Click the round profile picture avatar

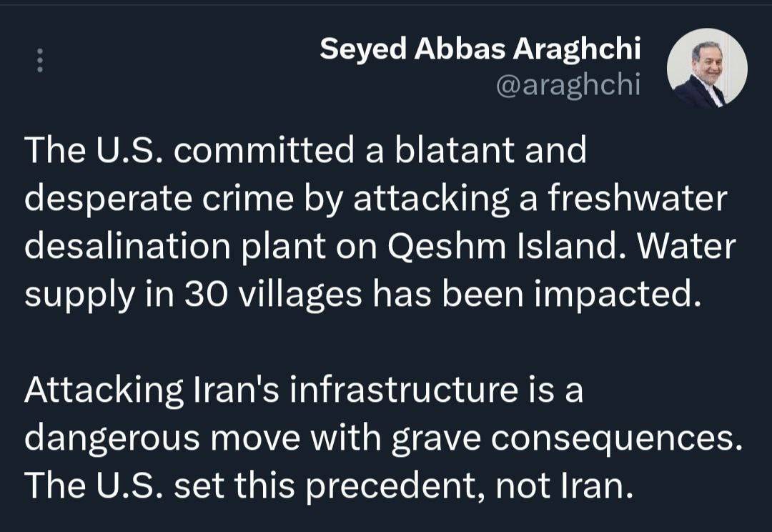coord(706,69)
